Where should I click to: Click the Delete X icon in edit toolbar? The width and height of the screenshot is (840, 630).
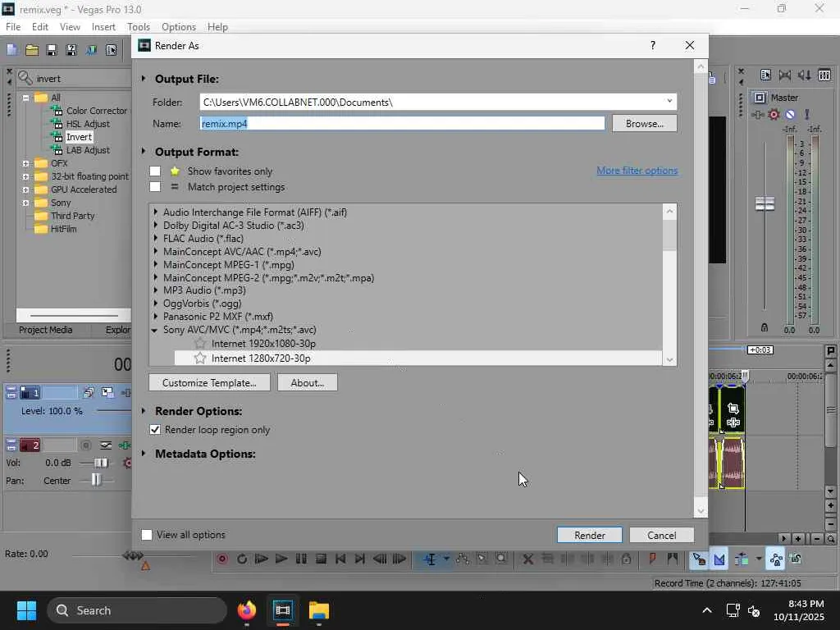pos(527,559)
